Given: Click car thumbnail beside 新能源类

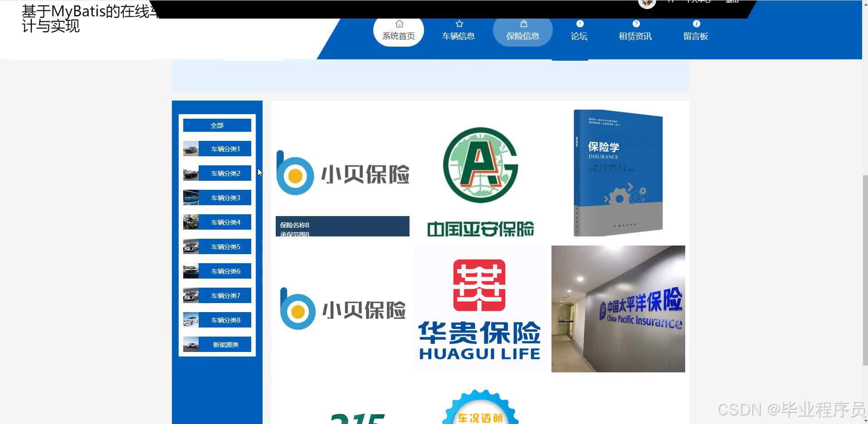Looking at the screenshot, I should (191, 344).
